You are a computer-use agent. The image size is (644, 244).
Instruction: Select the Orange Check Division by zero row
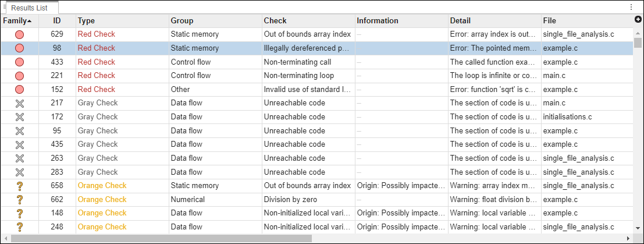[x=291, y=199]
